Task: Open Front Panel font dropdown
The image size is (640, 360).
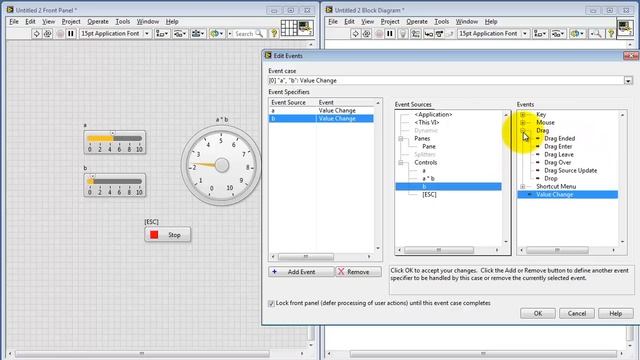Action: point(147,33)
